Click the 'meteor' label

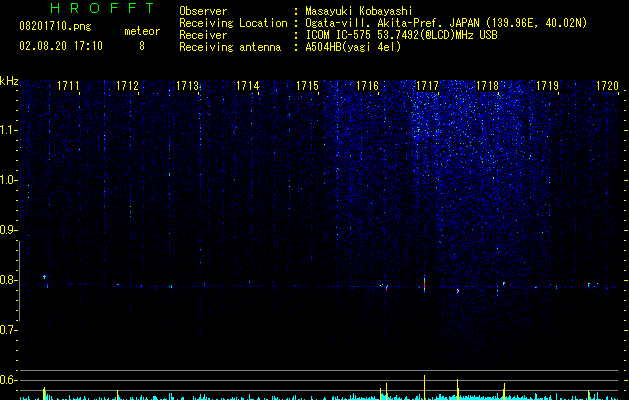(142, 31)
